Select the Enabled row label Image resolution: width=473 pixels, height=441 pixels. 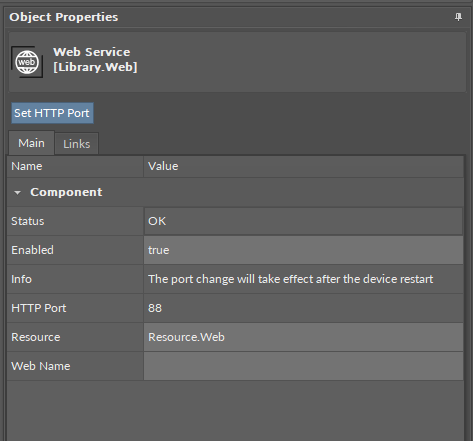(x=32, y=250)
